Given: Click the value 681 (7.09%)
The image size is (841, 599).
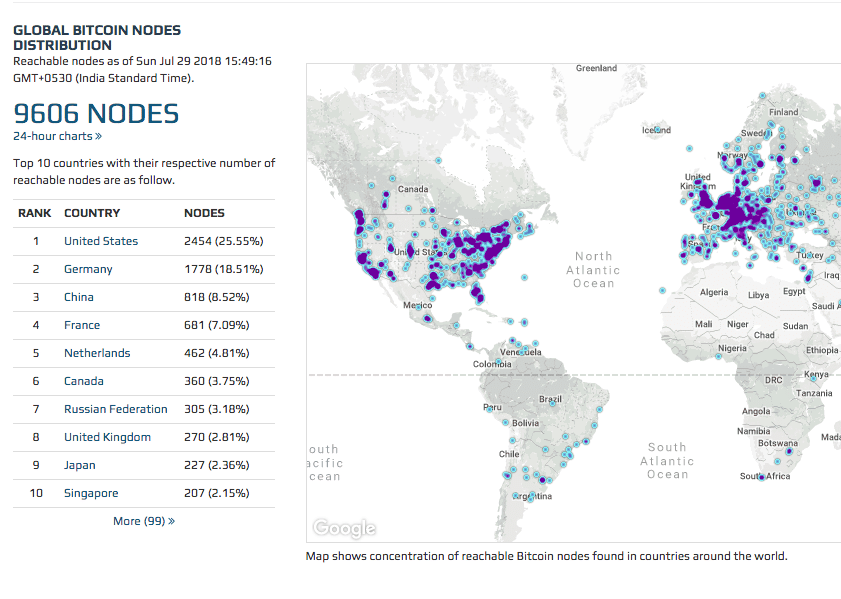Looking at the screenshot, I should coord(217,325).
